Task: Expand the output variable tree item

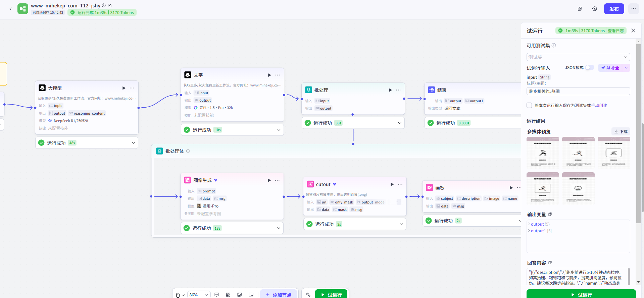Action: coord(529,224)
